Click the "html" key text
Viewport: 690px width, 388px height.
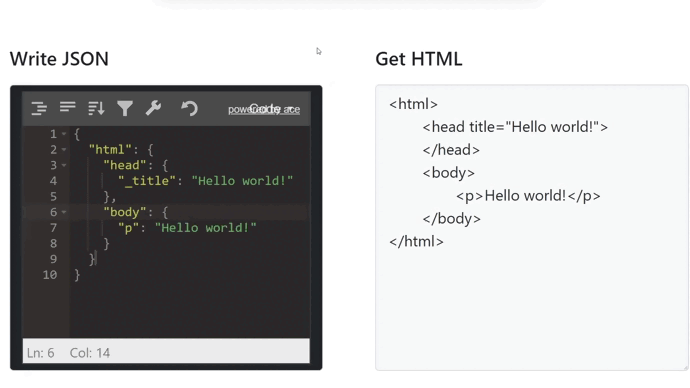click(x=110, y=150)
